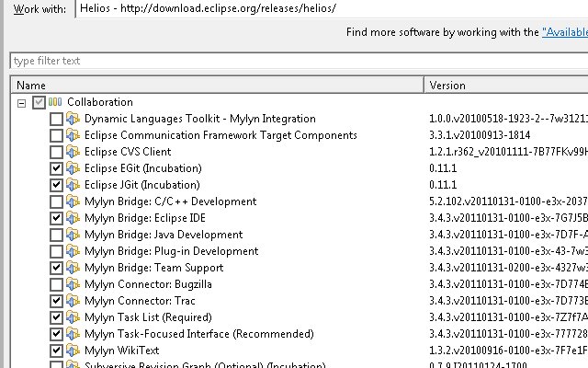This screenshot has height=368, width=588.
Task: Select Dynamic Languages Toolkit - Mylyn Integration row
Action: [200, 119]
